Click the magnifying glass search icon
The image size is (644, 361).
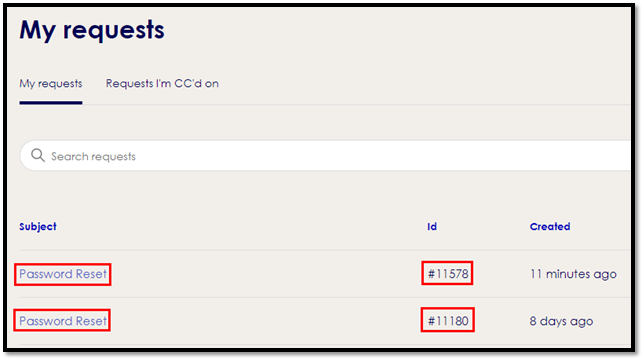point(38,156)
